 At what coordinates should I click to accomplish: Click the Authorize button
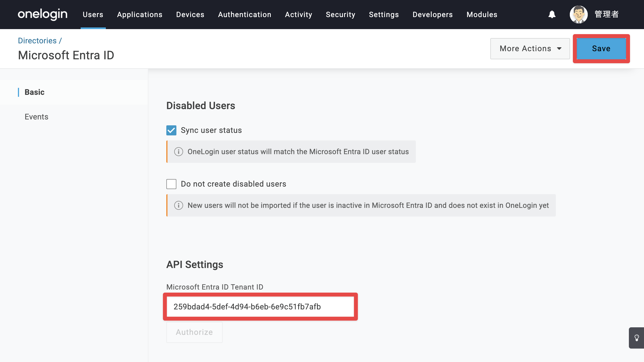pos(194,332)
